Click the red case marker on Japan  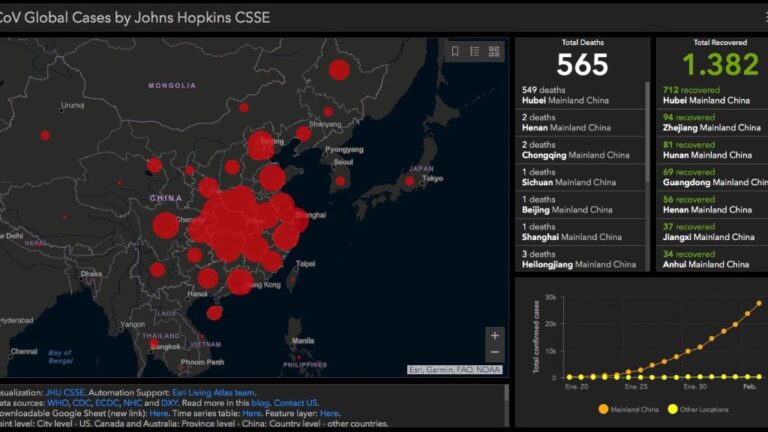tap(408, 181)
